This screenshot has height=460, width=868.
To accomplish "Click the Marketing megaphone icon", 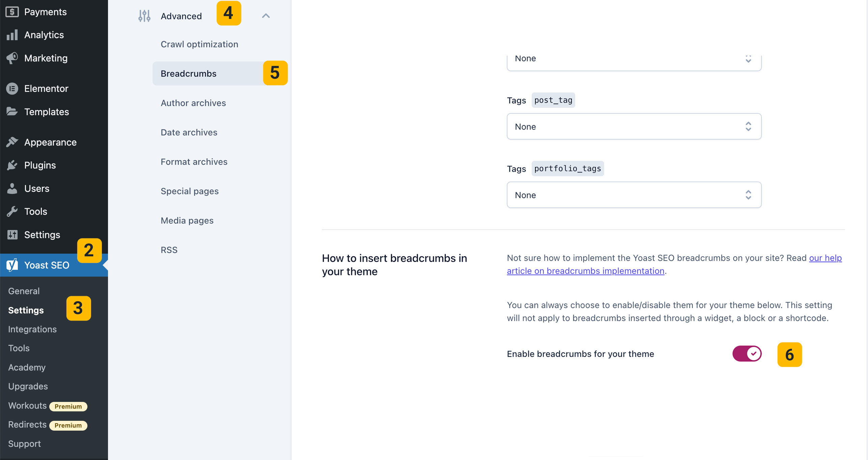I will pyautogui.click(x=12, y=58).
